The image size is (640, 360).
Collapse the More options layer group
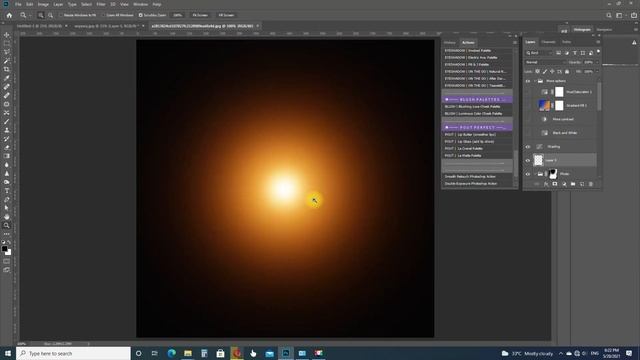[535, 81]
